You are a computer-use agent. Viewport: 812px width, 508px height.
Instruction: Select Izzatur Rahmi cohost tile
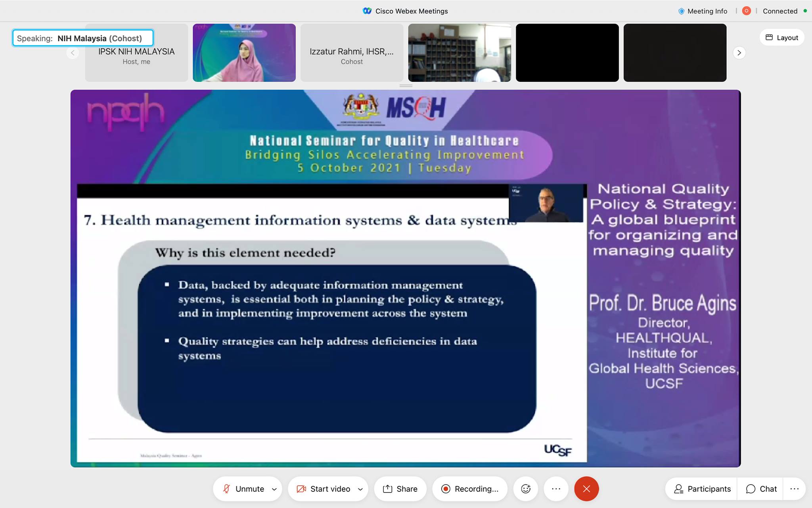[x=352, y=53]
